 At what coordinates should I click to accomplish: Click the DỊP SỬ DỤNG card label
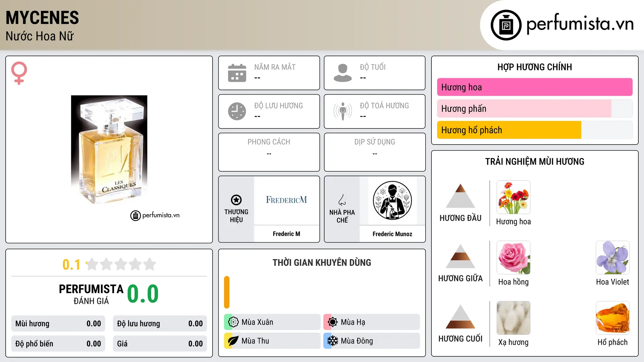point(375,142)
